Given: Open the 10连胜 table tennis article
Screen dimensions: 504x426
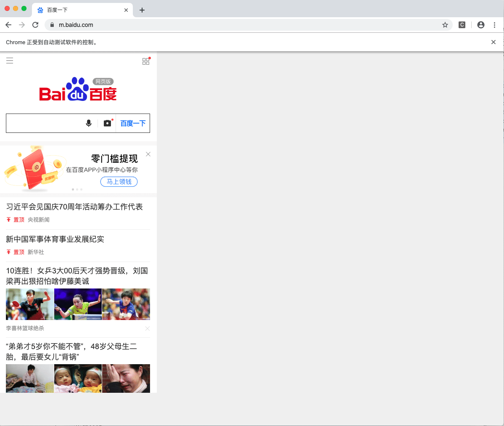Looking at the screenshot, I should (77, 276).
